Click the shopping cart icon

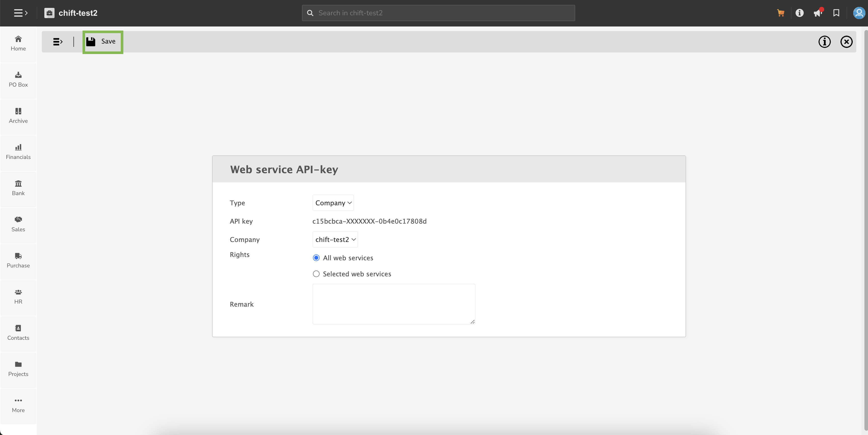[x=780, y=13]
